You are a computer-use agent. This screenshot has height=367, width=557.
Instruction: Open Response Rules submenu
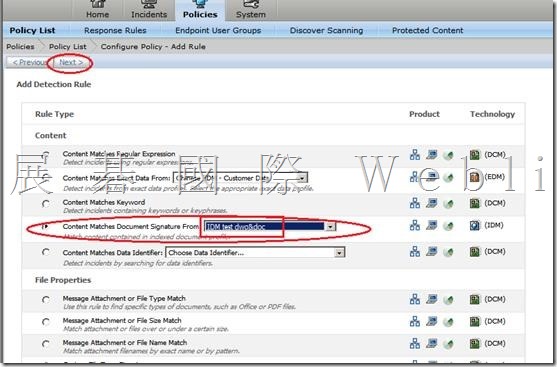115,31
